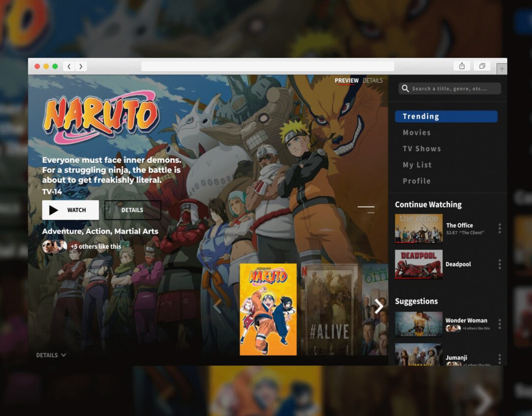
Task: Advance carousel with the right chevron arrow
Action: click(379, 306)
